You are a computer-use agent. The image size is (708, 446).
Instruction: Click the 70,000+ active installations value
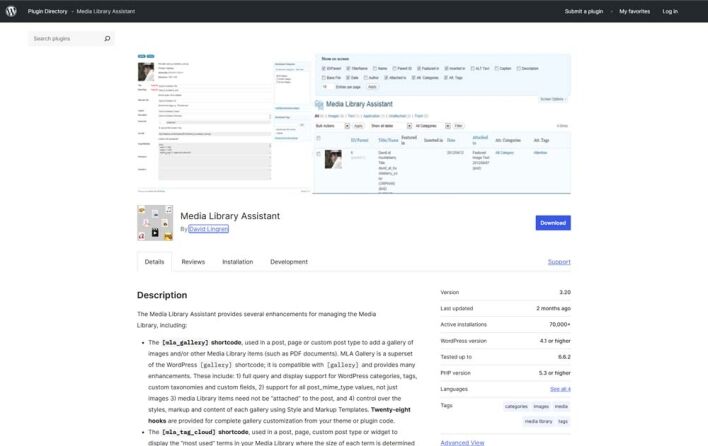coord(560,325)
